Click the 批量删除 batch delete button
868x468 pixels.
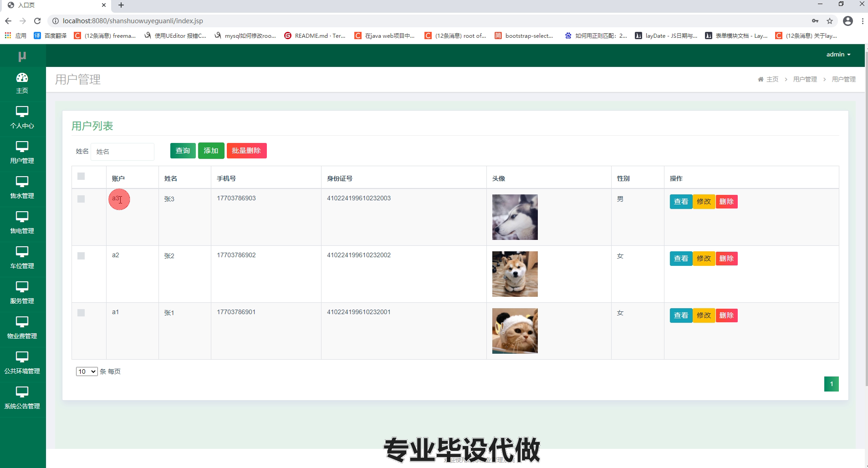coord(246,151)
